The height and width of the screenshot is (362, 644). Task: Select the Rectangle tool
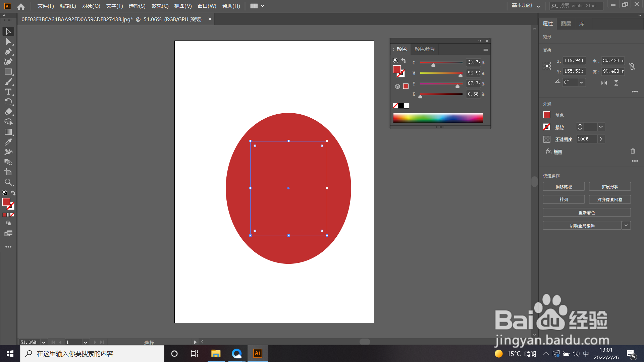[x=8, y=72]
